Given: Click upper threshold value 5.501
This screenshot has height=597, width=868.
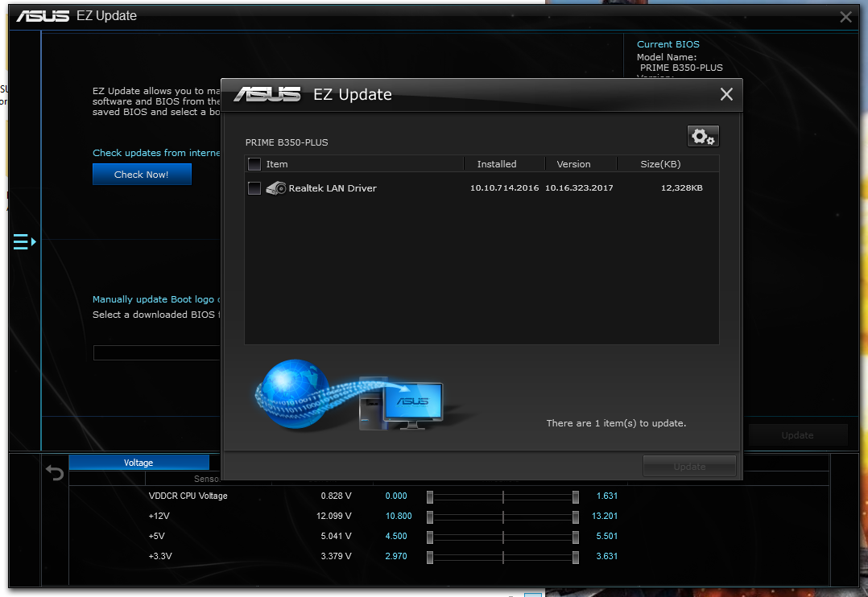Looking at the screenshot, I should point(607,536).
